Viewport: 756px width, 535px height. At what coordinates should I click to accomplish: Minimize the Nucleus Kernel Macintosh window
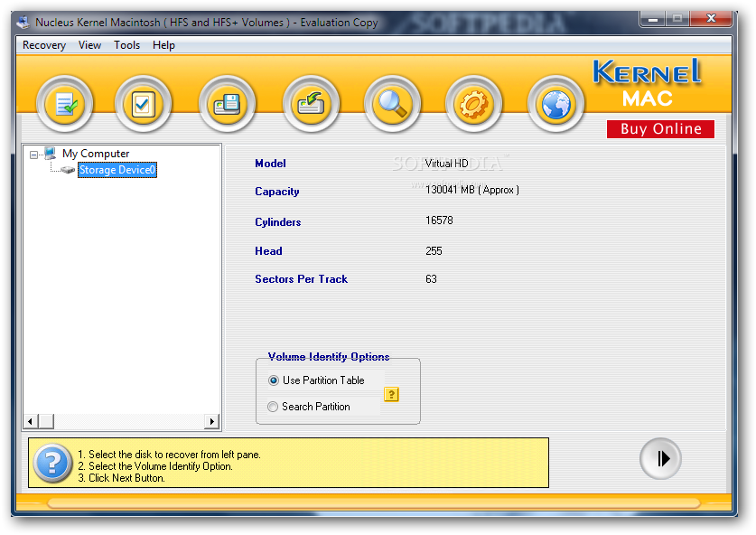pyautogui.click(x=653, y=19)
